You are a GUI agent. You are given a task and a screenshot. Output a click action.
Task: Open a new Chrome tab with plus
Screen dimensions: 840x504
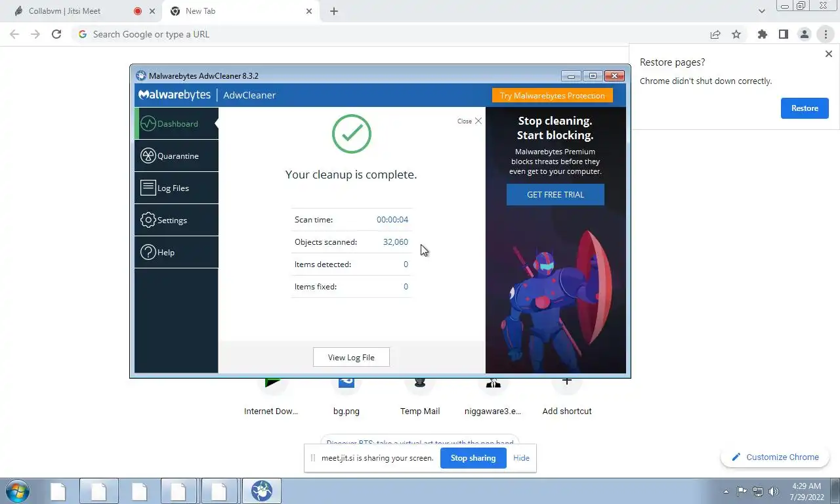[x=334, y=11]
